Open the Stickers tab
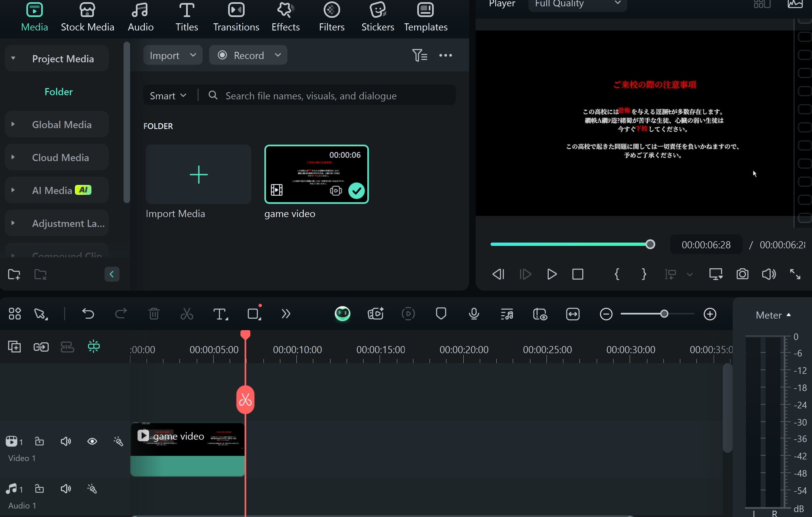Image resolution: width=812 pixels, height=517 pixels. click(x=377, y=17)
